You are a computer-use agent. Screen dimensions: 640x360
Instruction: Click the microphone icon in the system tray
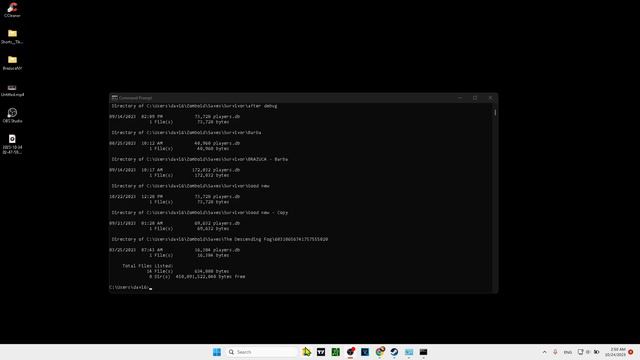(x=555, y=352)
